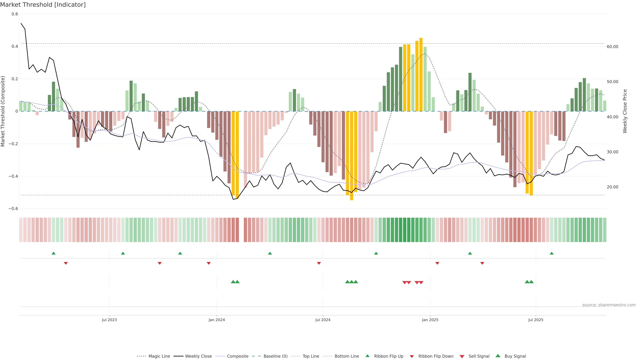Image resolution: width=644 pixels, height=362 pixels.
Task: Click the Jul 2025 x-axis label
Action: (x=535, y=320)
